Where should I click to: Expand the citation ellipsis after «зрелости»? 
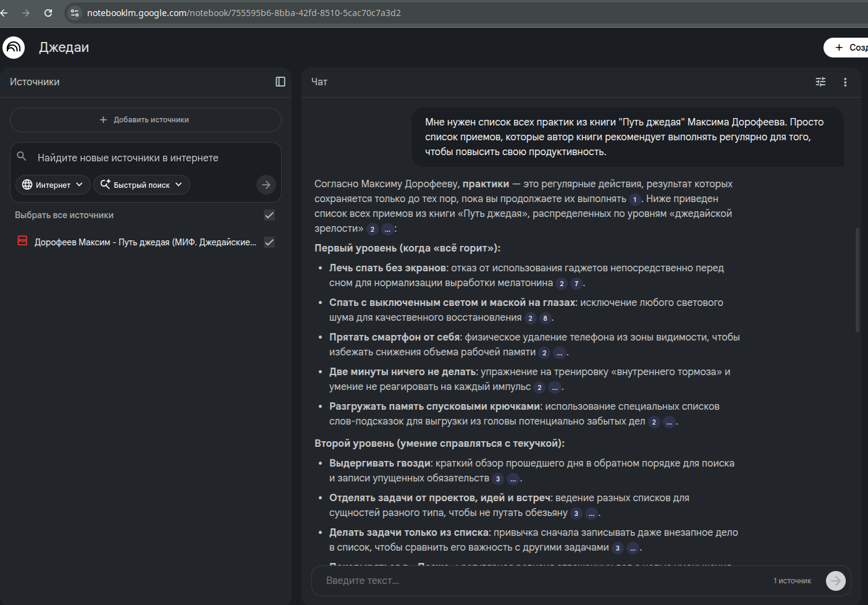pyautogui.click(x=387, y=229)
